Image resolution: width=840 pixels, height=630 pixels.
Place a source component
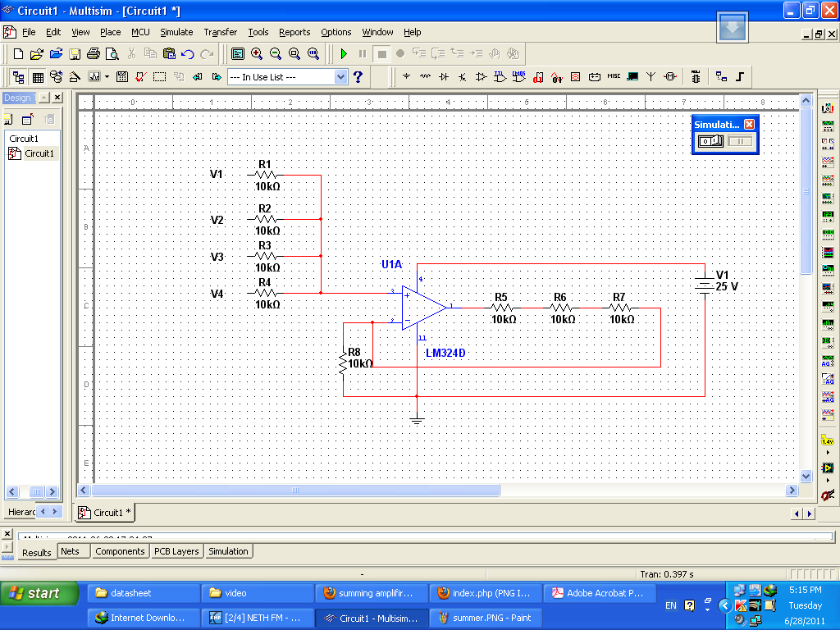click(407, 76)
